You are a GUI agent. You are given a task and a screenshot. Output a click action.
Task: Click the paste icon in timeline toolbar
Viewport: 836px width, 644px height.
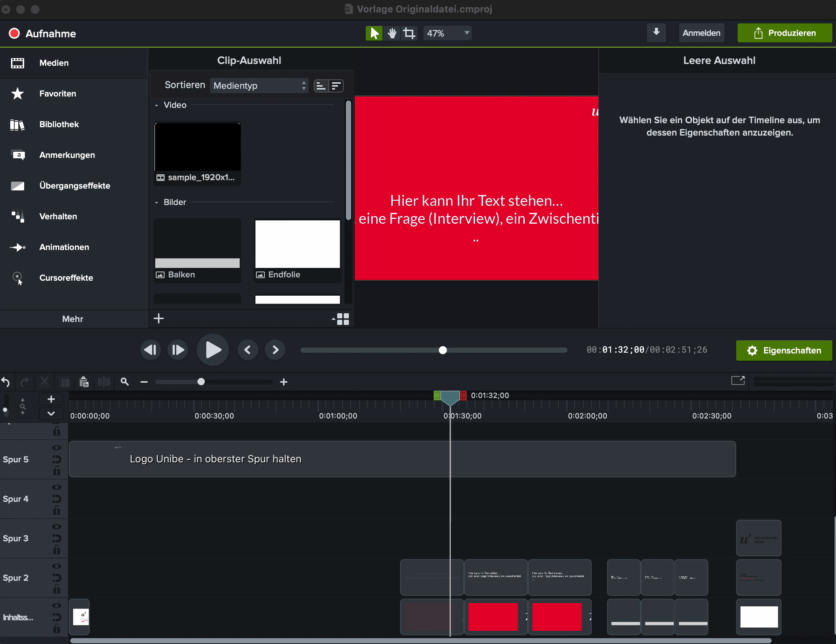pyautogui.click(x=84, y=382)
